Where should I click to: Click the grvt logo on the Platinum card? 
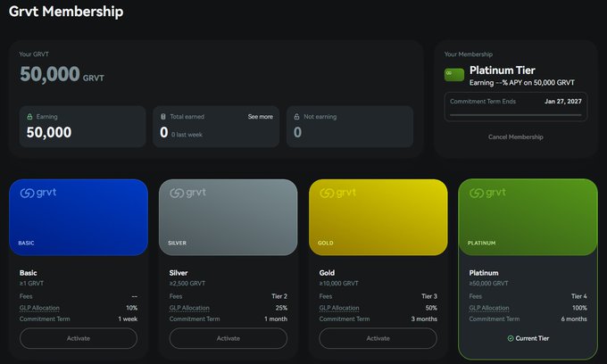487,193
